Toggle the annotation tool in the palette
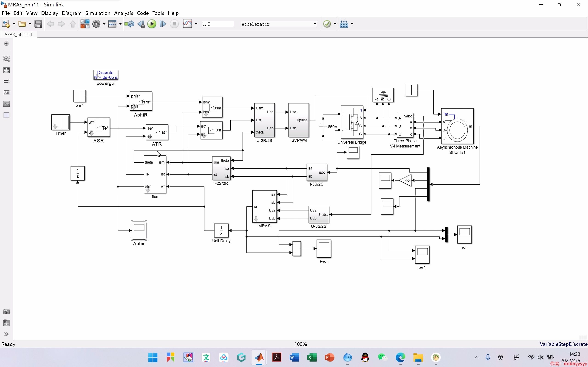Viewport: 588px width, 367px height. pyautogui.click(x=6, y=92)
